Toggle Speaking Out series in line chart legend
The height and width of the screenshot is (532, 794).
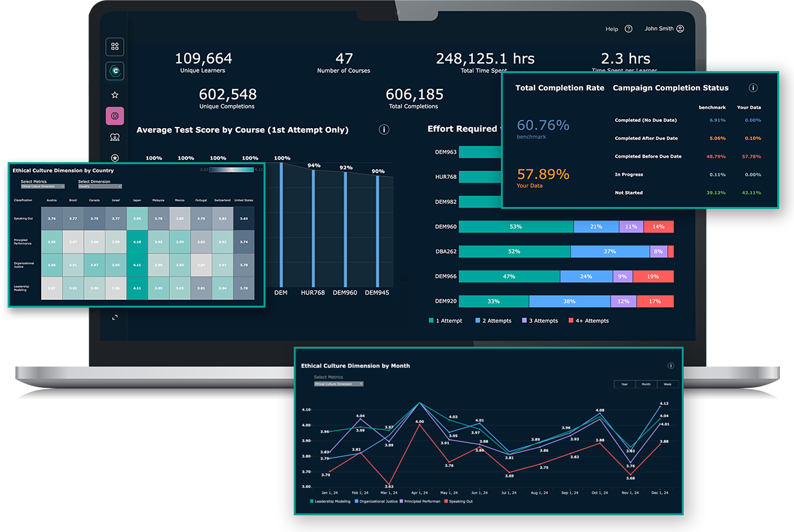coord(460,501)
